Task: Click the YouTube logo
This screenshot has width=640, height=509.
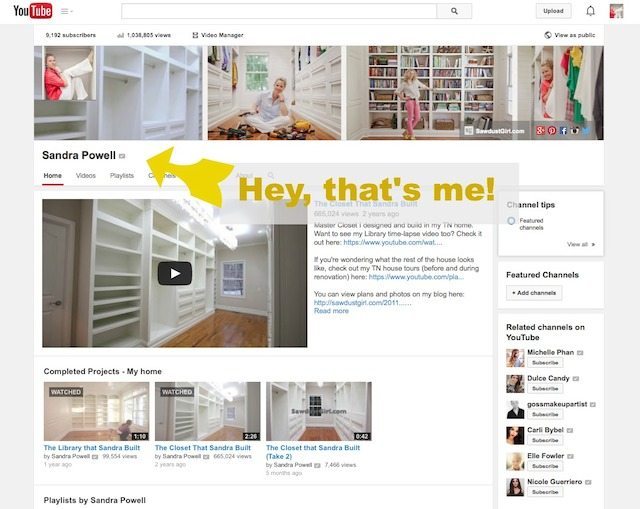Action: click(33, 11)
